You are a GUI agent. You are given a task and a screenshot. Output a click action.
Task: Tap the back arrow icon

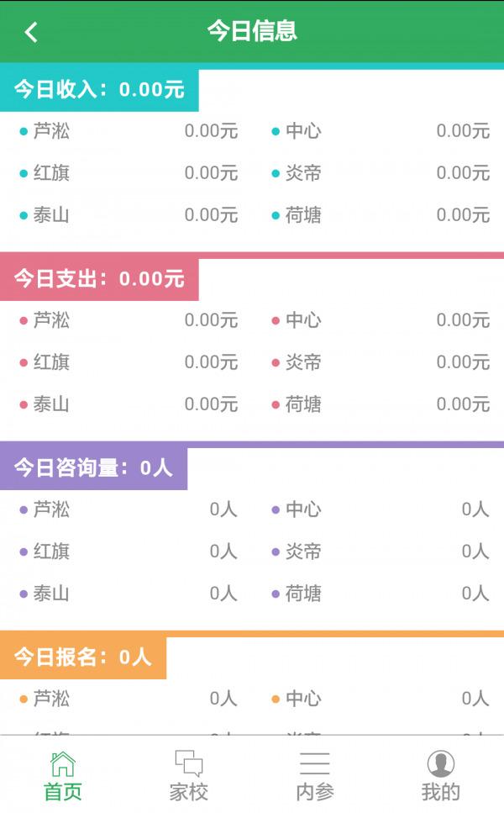(31, 32)
